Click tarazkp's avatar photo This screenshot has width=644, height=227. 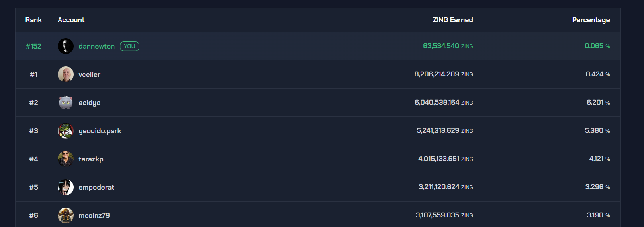[x=66, y=159]
